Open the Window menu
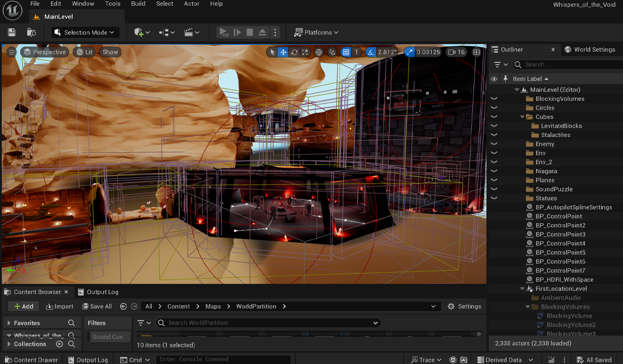The image size is (623, 364). (83, 3)
